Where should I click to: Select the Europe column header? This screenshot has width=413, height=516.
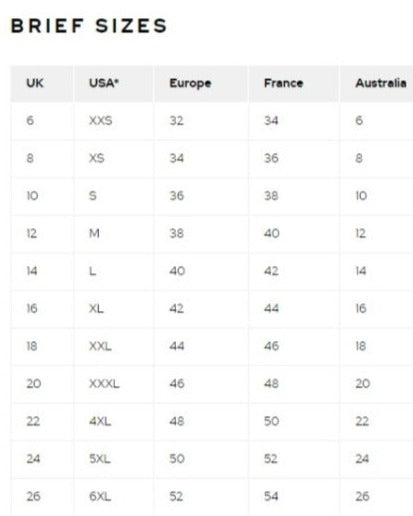pyautogui.click(x=190, y=83)
